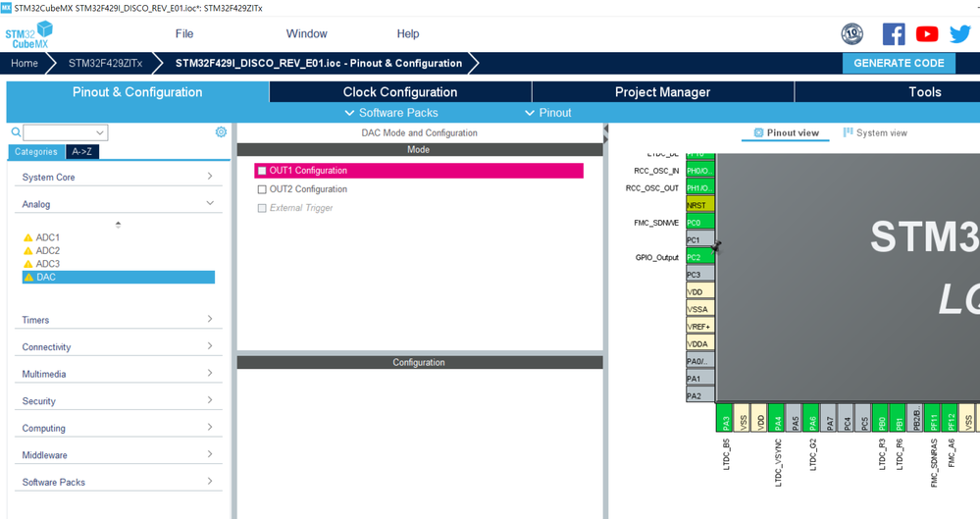Open the Facebook icon link
Image resolution: width=980 pixels, height=519 pixels.
893,33
